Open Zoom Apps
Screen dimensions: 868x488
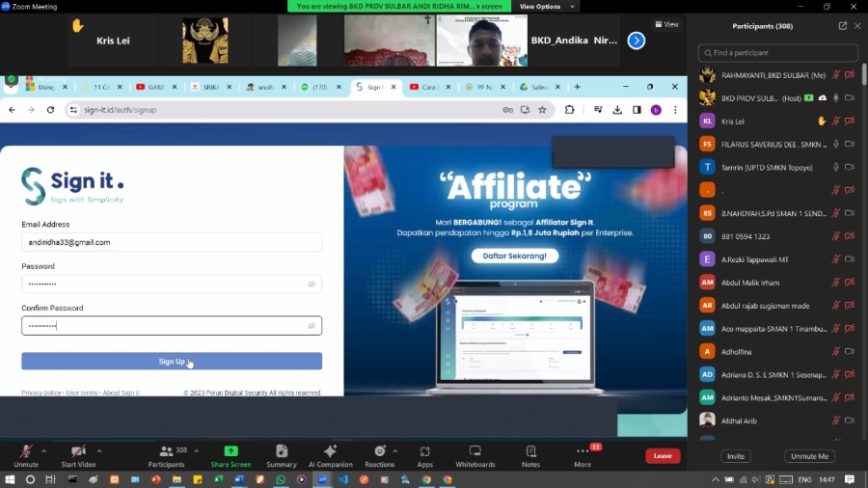click(424, 456)
